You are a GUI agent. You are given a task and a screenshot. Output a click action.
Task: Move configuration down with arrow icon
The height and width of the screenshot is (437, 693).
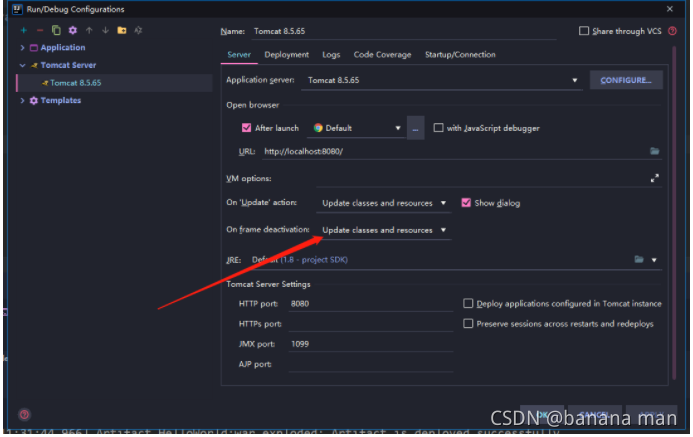click(105, 30)
